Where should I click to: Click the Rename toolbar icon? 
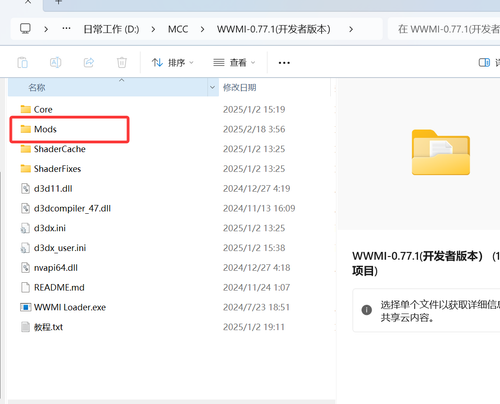pos(55,62)
